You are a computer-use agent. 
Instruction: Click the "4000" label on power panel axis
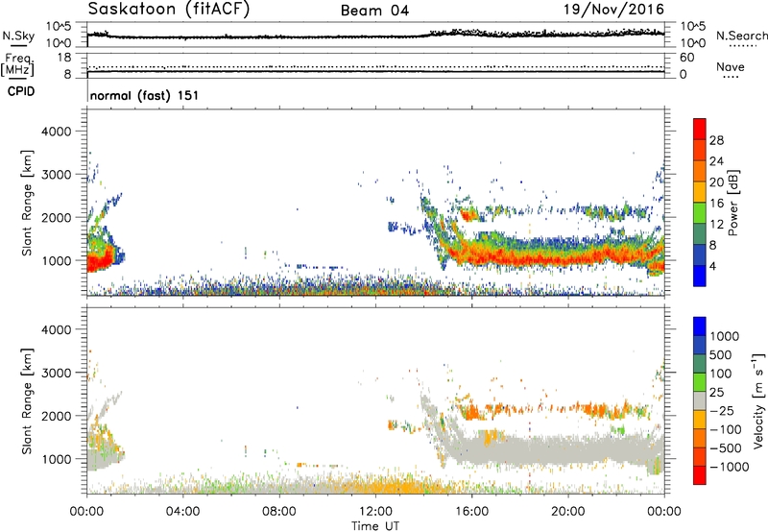pos(56,132)
